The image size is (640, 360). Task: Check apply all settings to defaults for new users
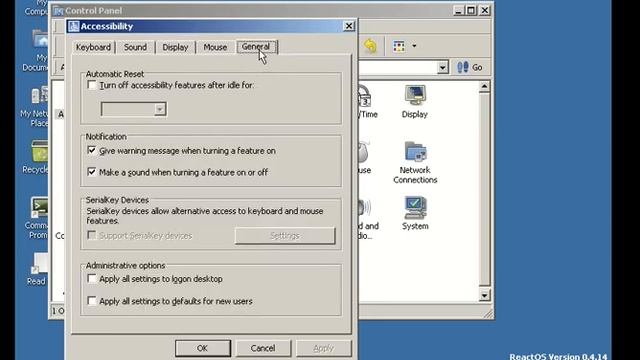[92, 301]
